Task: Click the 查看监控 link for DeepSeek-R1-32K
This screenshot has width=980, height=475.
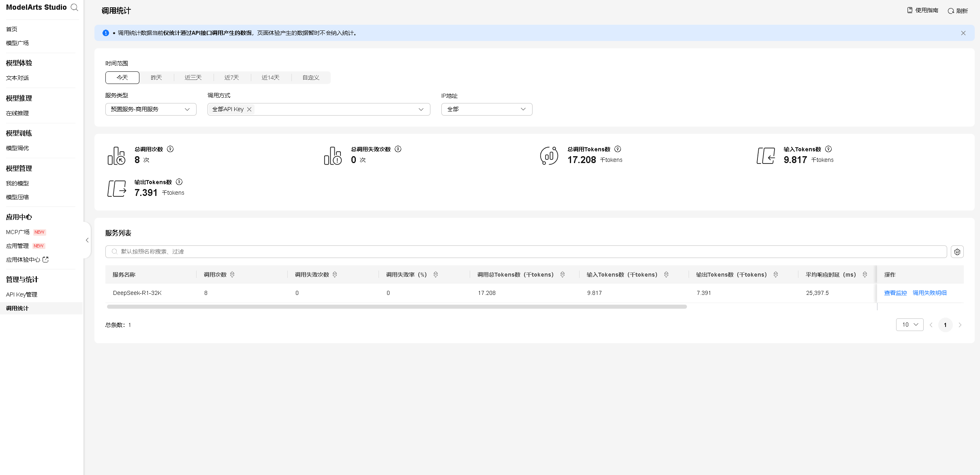Action: pos(895,293)
